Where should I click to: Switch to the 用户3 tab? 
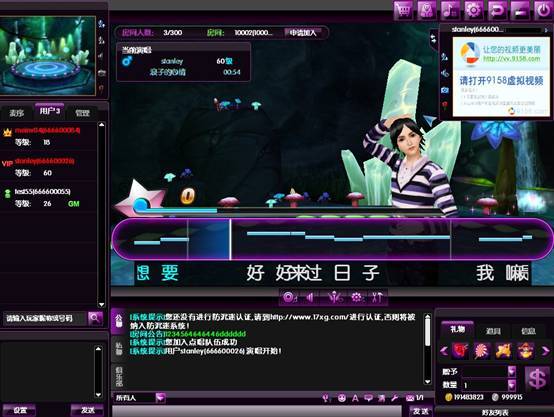[49, 111]
